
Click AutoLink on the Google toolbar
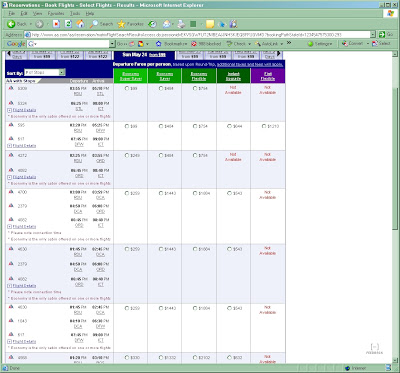click(x=266, y=44)
